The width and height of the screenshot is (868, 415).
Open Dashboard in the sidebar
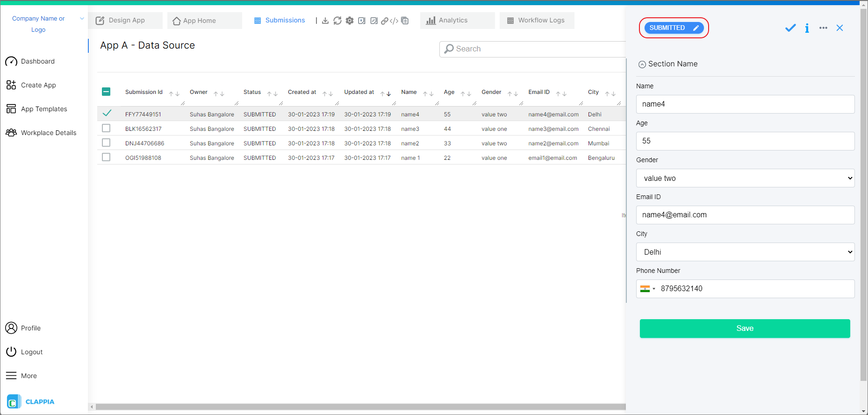(x=30, y=61)
